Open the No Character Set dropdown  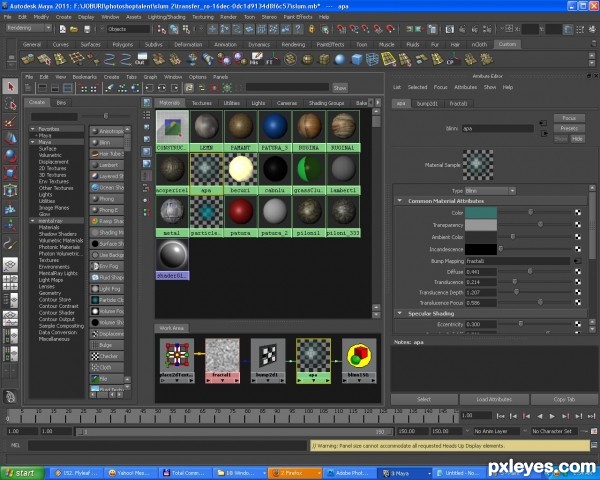(556, 431)
